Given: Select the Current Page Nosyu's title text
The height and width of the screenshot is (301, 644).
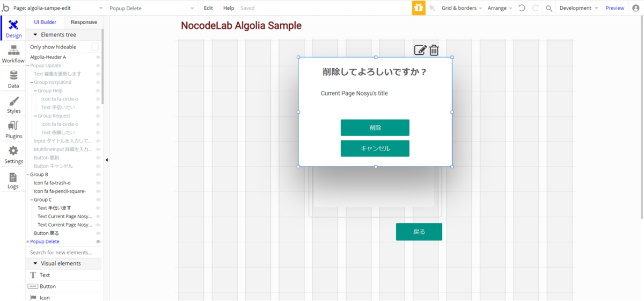Looking at the screenshot, I should tap(354, 94).
